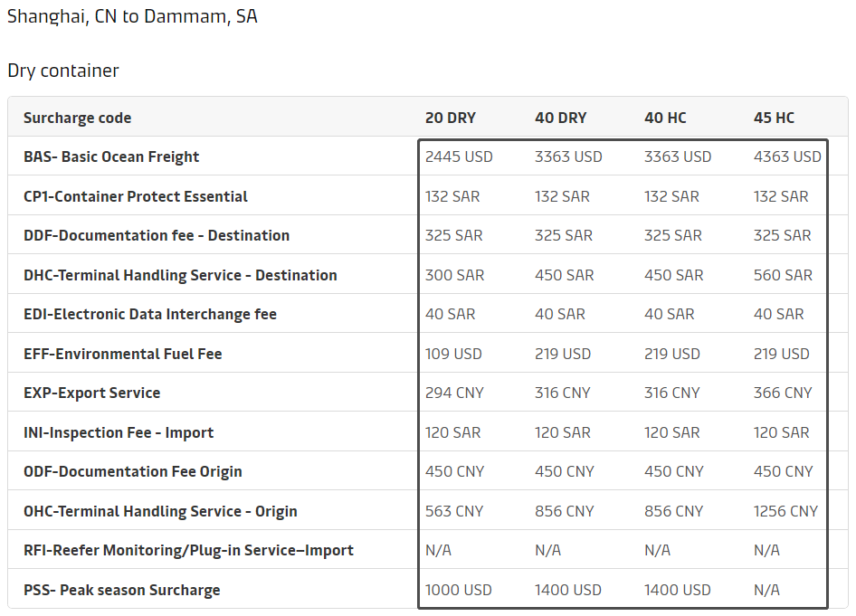This screenshot has width=856, height=616.
Task: Click the 4363 USD cell under 45 HC
Action: (x=787, y=156)
